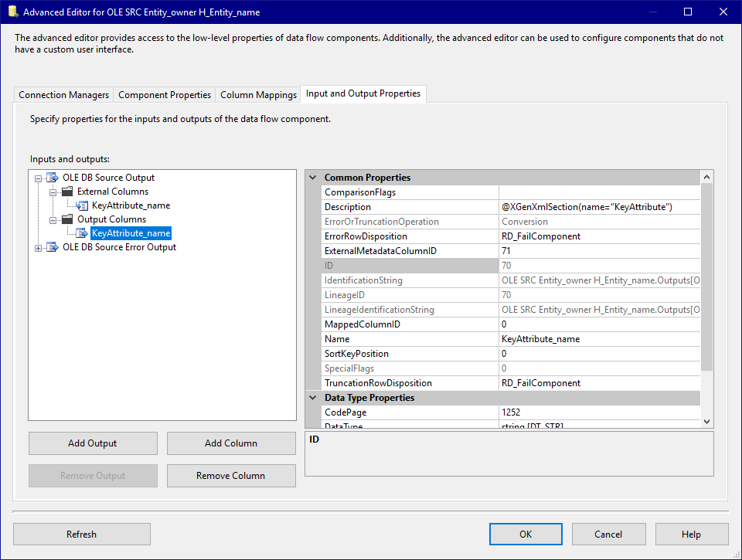Screen dimensions: 742x560
Task: Select OLE DB Source Error Output node
Action: (x=119, y=247)
